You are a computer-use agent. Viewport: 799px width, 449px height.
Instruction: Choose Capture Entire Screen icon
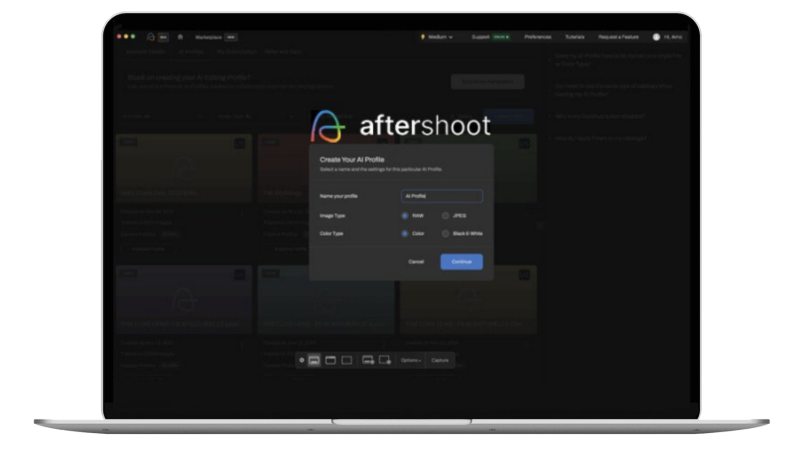coord(314,360)
